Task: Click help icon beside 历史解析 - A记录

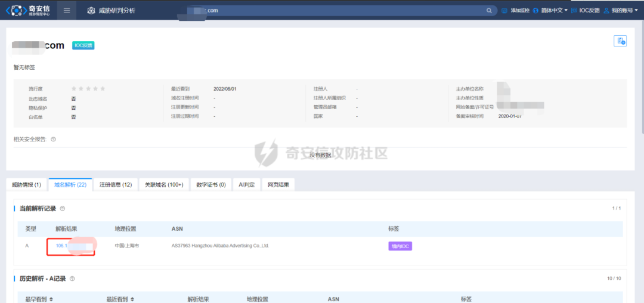Action: 72,279
